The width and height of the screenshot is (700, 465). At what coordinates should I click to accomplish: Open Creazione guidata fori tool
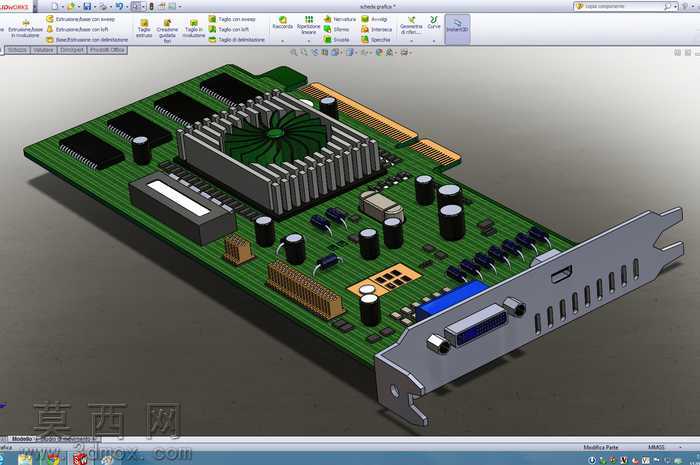click(167, 30)
